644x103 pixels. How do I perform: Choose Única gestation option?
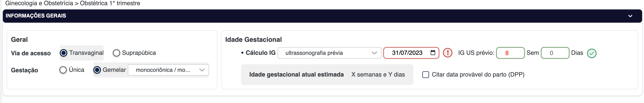(x=63, y=70)
